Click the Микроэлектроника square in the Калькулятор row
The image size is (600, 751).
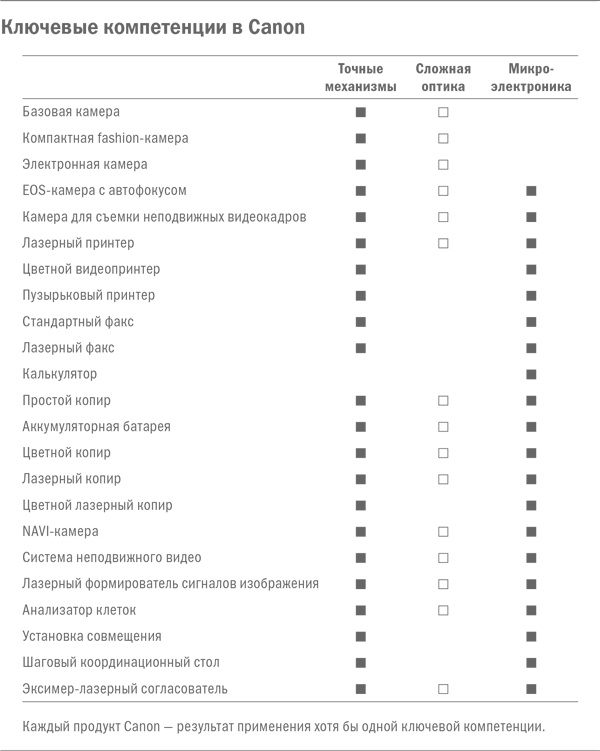[x=531, y=374]
